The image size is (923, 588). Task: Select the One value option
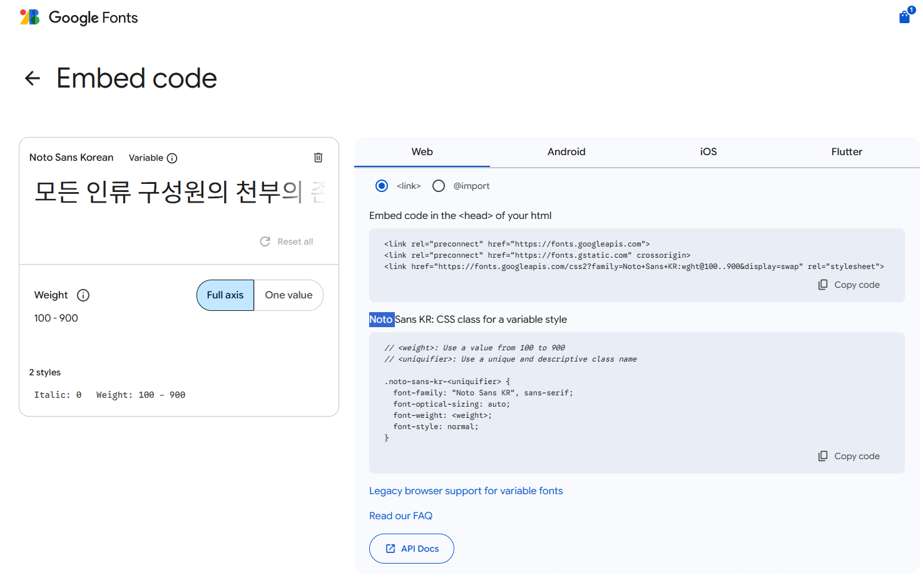click(288, 295)
